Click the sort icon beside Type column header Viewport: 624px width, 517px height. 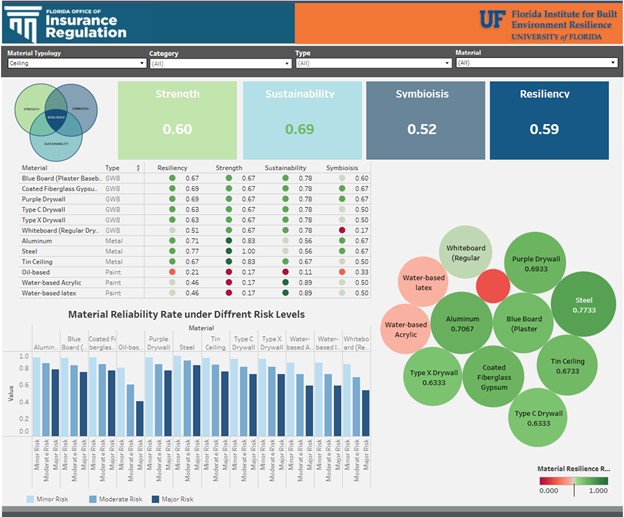[138, 167]
